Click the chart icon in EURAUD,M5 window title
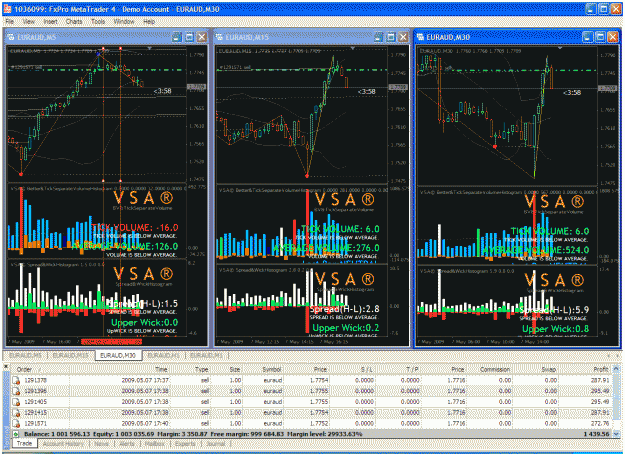625x454 pixels. pos(11,37)
